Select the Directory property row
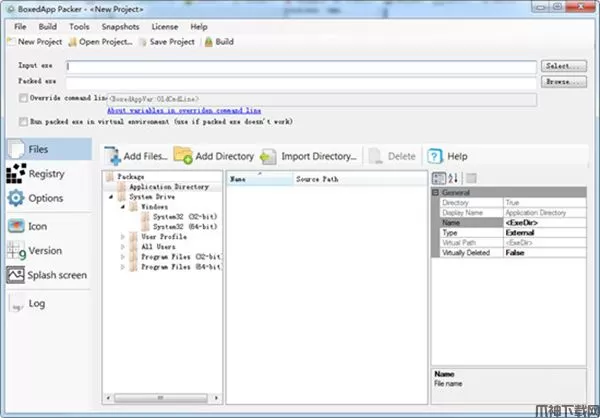The height and width of the screenshot is (418, 600). click(513, 202)
